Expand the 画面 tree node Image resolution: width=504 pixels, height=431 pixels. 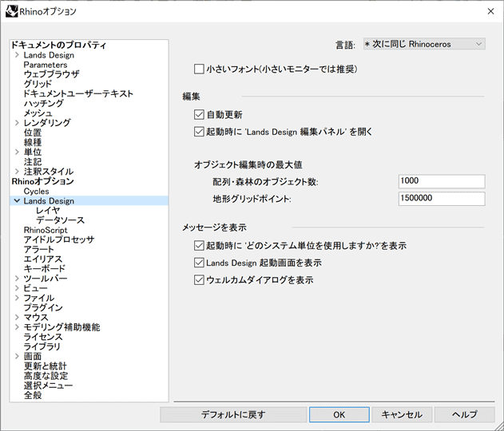(x=17, y=356)
